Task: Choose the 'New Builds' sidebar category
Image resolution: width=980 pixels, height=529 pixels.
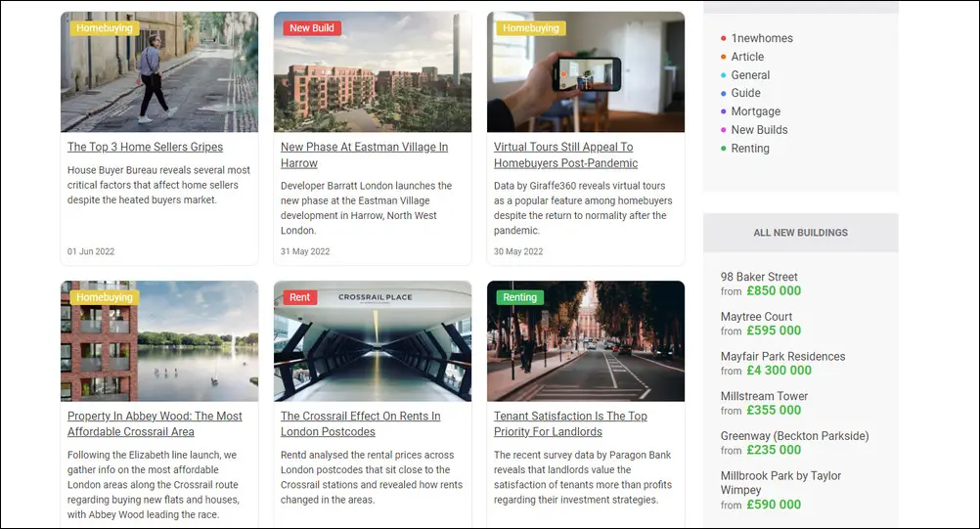Action: point(759,130)
